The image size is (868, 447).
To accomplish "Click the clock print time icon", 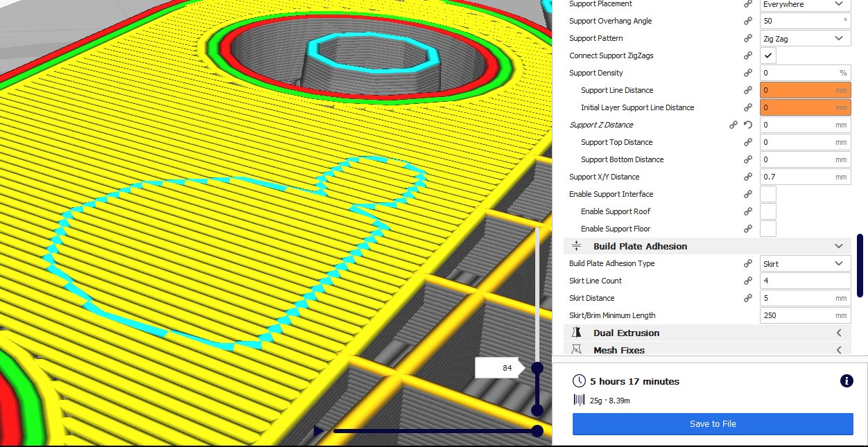I will [579, 381].
